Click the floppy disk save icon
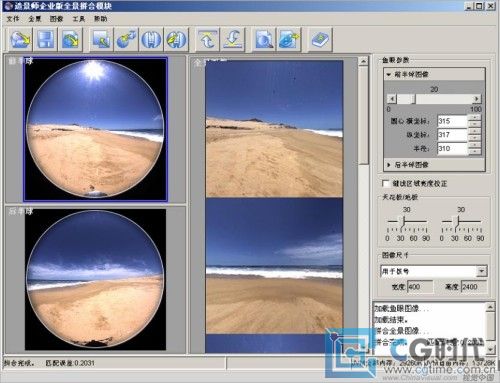The width and height of the screenshot is (500, 383). coord(46,39)
